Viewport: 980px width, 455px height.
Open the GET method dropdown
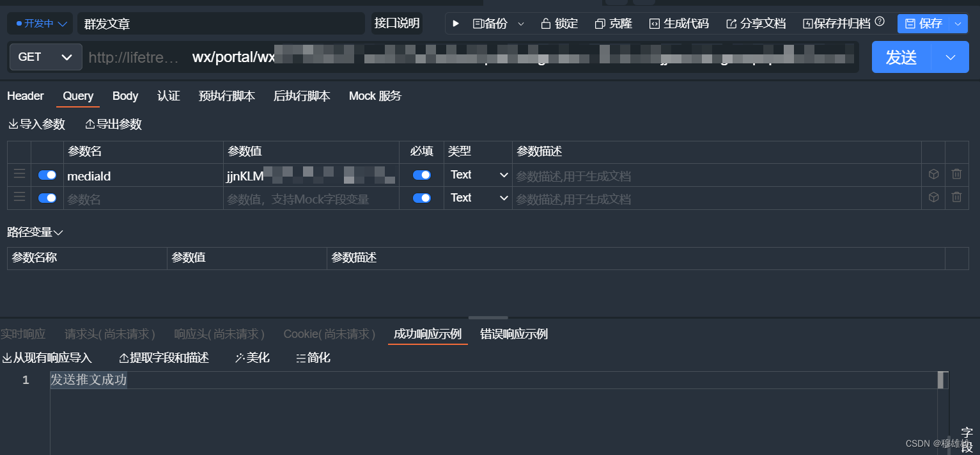click(x=45, y=57)
